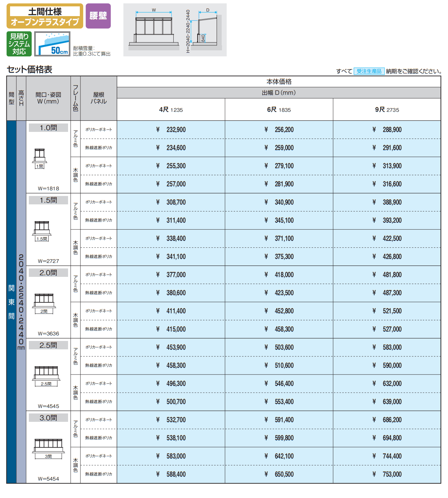
Task: Click the 1.0間 gray width label
Action: [48, 128]
